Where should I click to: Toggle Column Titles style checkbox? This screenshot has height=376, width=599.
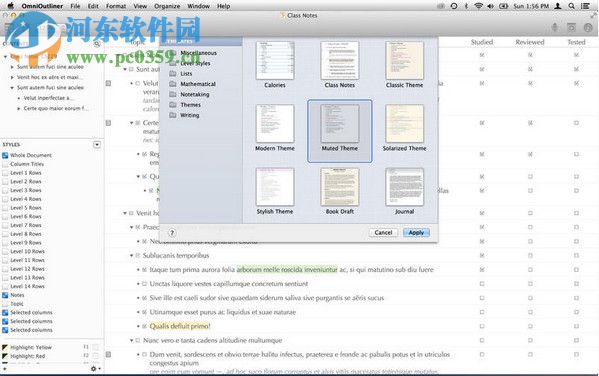click(5, 164)
